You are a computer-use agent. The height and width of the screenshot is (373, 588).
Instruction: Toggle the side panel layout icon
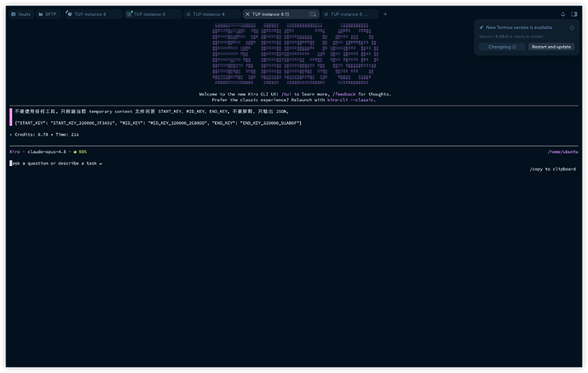pyautogui.click(x=574, y=14)
